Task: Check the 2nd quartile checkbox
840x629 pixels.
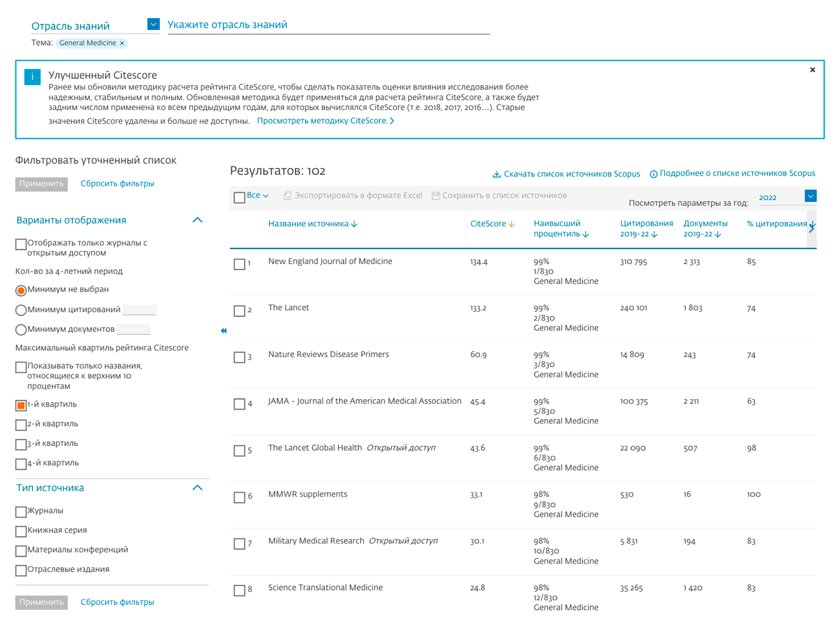Action: [21, 425]
